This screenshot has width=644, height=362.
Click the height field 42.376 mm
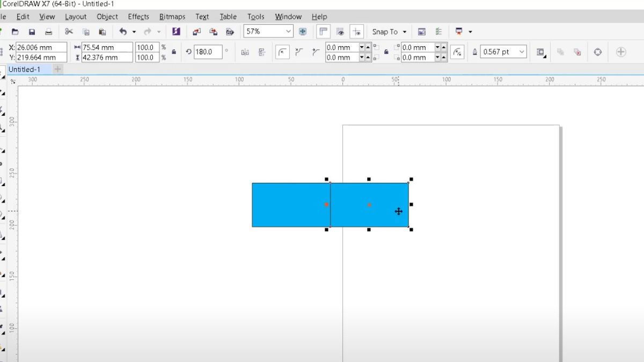pyautogui.click(x=107, y=57)
